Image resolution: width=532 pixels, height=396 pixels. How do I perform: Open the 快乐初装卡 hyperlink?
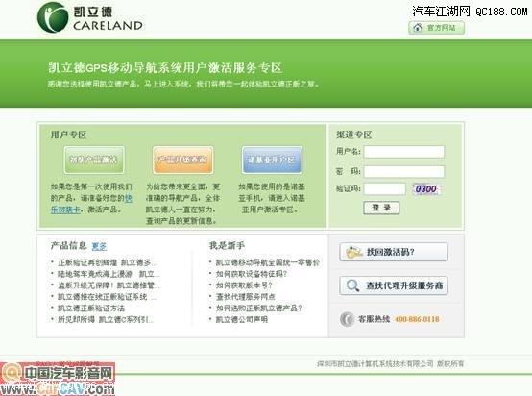click(x=91, y=204)
